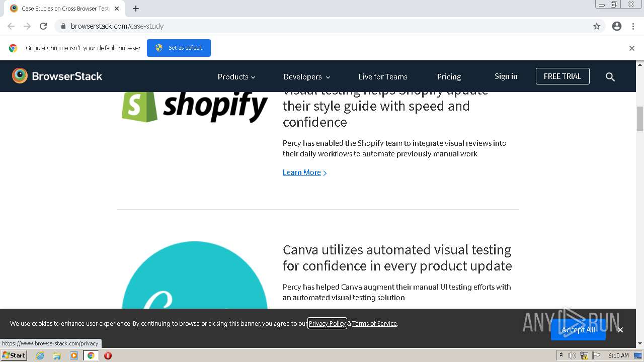Go back with the browser back arrow
The image size is (644, 362).
pos(11,26)
